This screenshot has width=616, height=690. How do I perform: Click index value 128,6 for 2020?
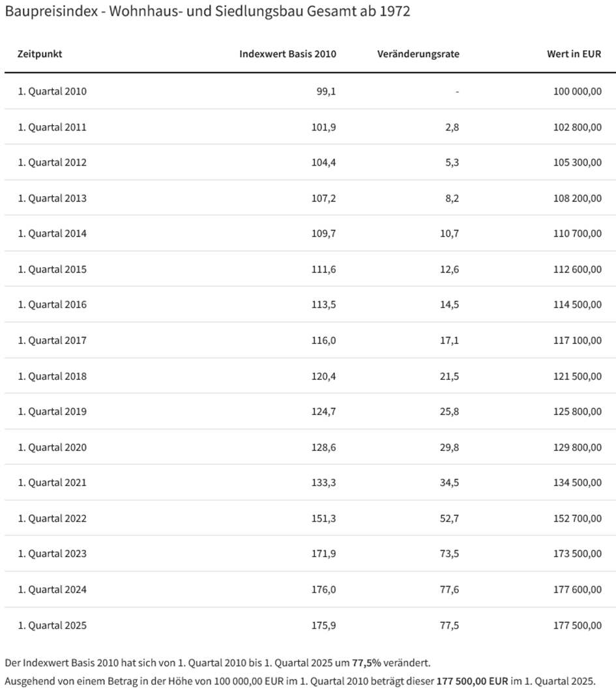(323, 448)
